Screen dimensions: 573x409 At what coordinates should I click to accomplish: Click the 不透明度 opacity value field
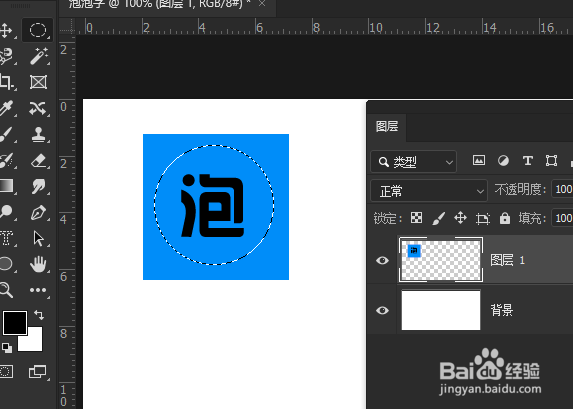(562, 189)
